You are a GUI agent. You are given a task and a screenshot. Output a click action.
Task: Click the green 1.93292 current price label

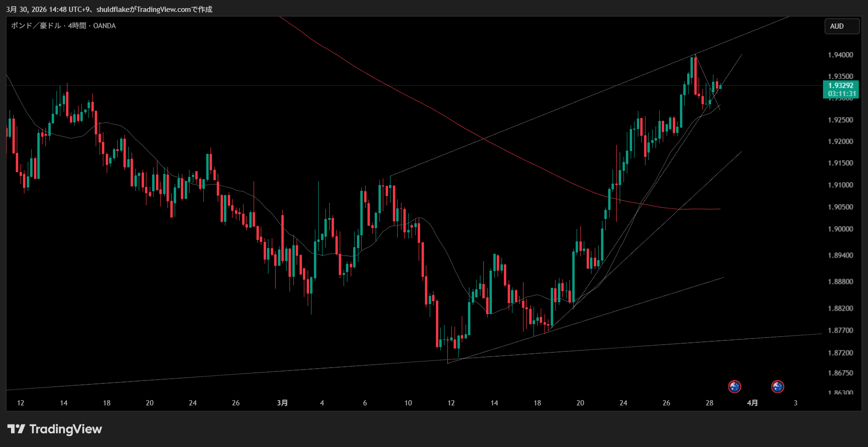(x=841, y=86)
